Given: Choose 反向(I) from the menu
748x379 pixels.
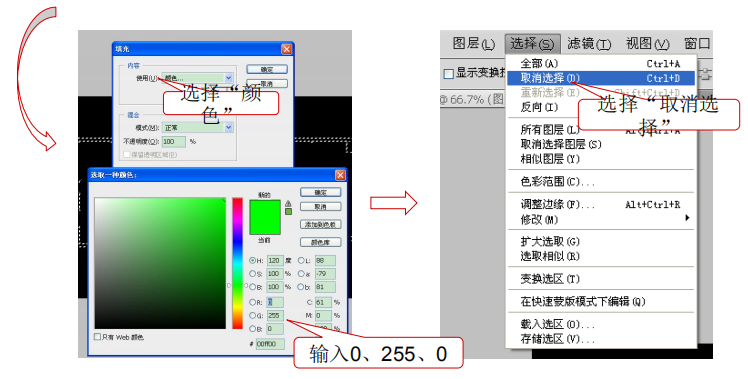Looking at the screenshot, I should click(x=601, y=107).
